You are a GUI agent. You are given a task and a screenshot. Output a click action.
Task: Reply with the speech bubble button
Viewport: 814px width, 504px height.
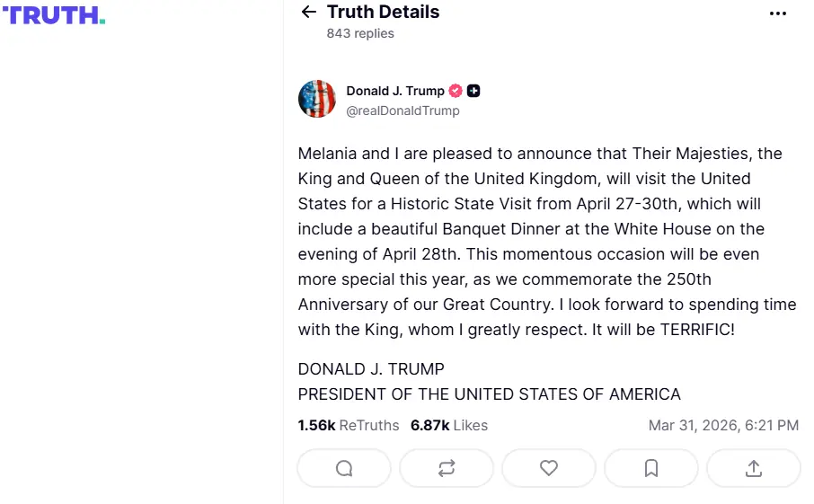[344, 468]
